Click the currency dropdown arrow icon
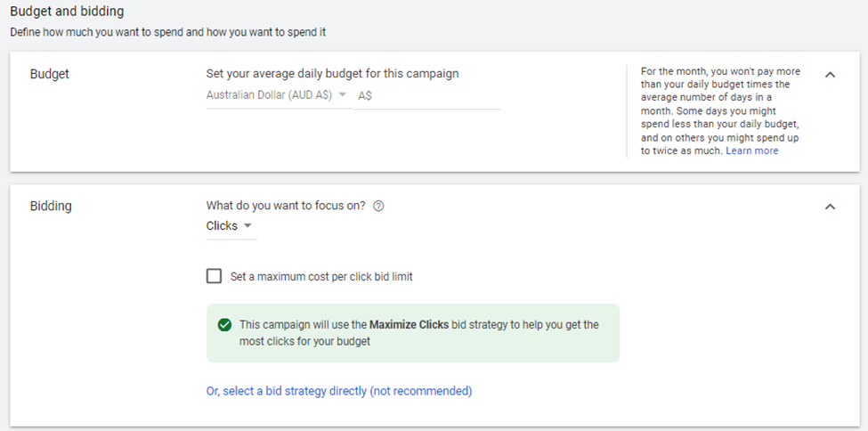The image size is (868, 431). pos(342,94)
